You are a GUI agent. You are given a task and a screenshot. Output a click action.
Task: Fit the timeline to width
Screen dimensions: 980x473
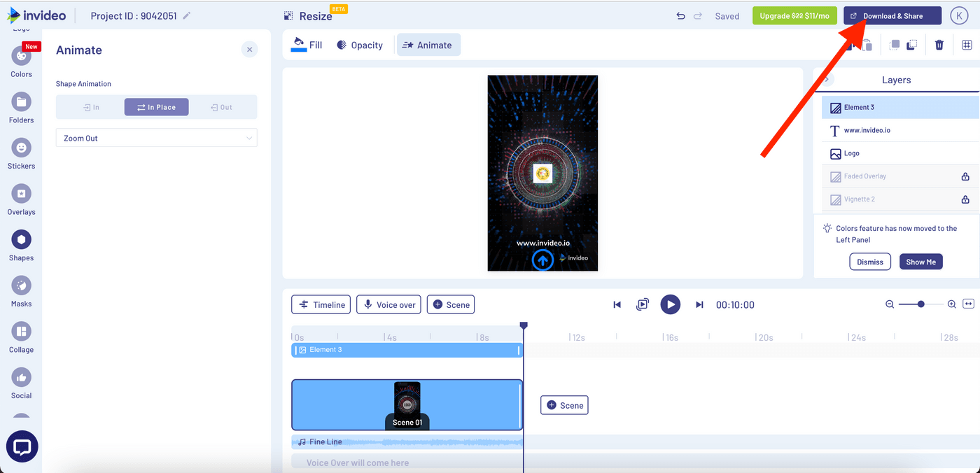point(968,304)
